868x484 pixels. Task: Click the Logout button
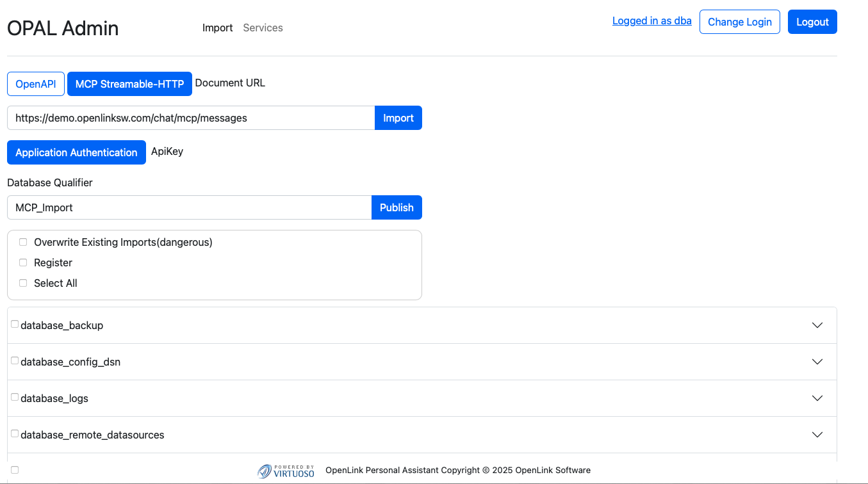coord(812,22)
